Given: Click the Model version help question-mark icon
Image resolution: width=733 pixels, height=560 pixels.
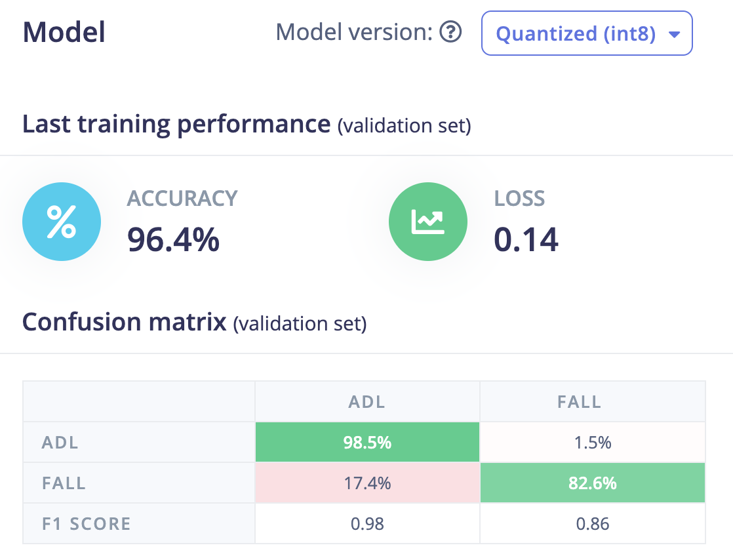Looking at the screenshot, I should [x=450, y=32].
